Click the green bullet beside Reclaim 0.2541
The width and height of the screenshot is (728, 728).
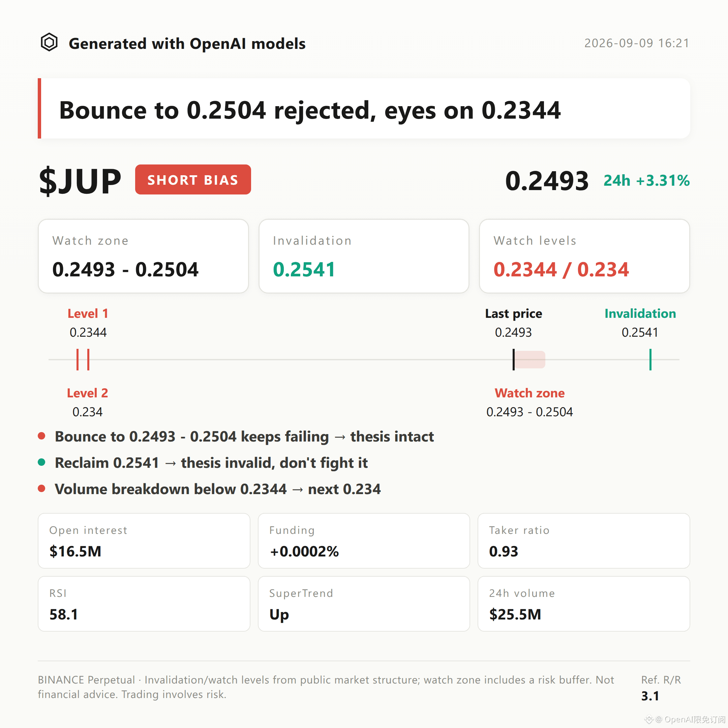42,462
